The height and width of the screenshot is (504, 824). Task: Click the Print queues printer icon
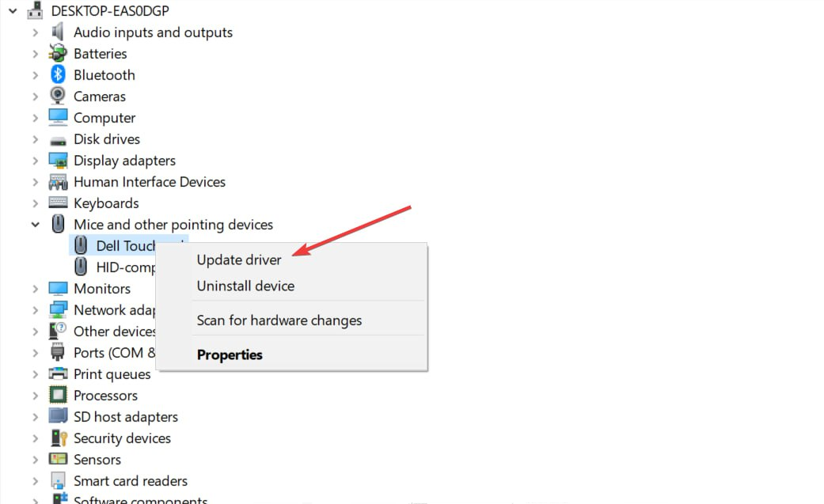[58, 373]
